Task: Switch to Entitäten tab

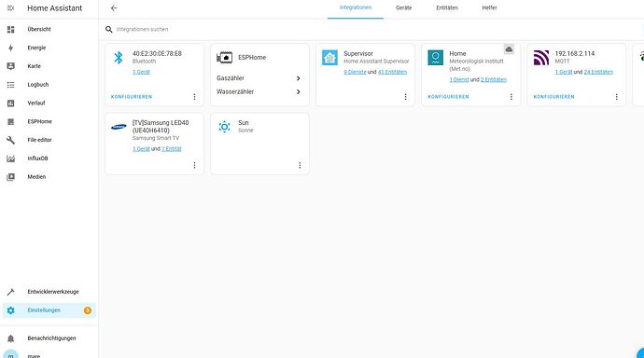Action: [447, 7]
